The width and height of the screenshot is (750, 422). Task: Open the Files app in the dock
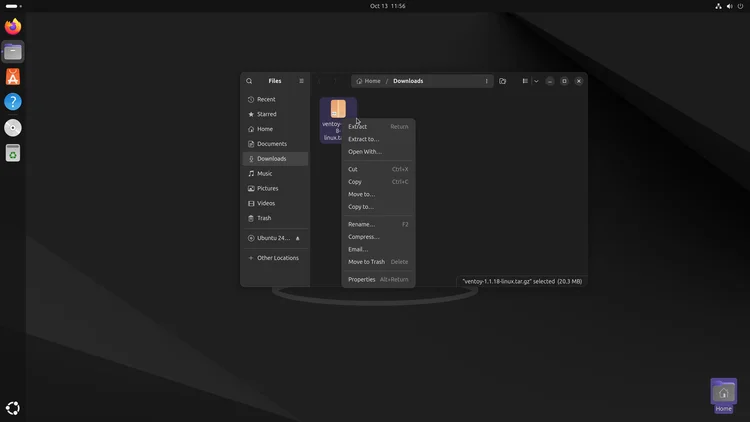tap(13, 52)
